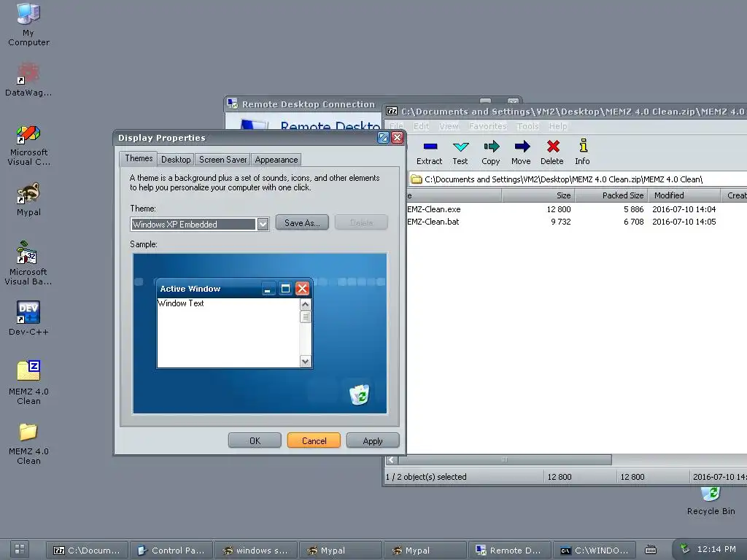Launch Dev-C++ from desktop

(x=28, y=319)
